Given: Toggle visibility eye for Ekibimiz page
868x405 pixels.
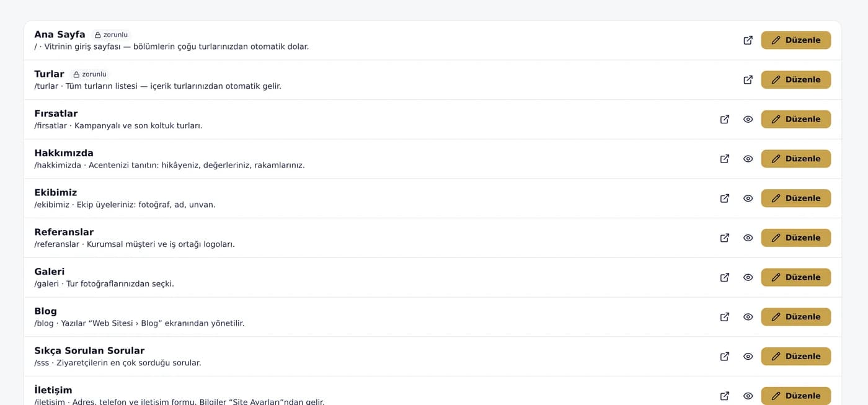Looking at the screenshot, I should click(x=748, y=198).
